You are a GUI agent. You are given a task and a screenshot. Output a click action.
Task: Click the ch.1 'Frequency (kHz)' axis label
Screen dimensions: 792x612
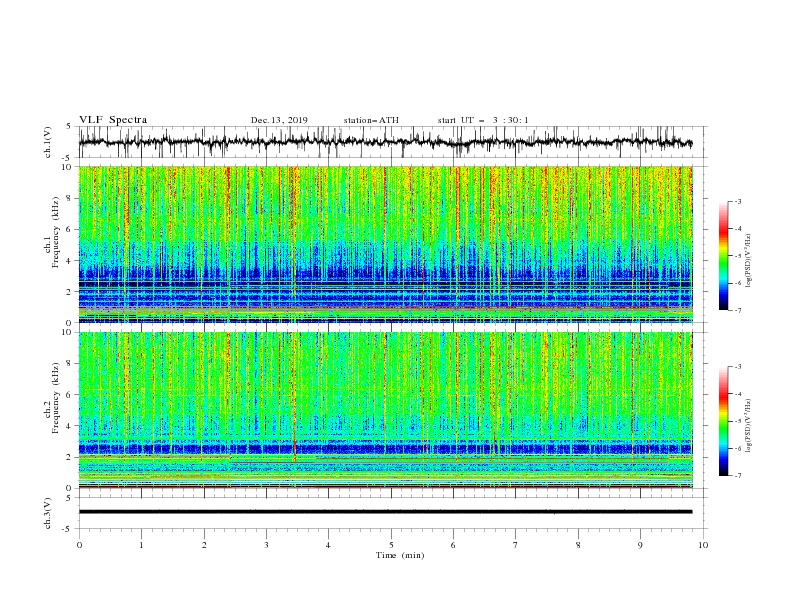click(x=55, y=232)
